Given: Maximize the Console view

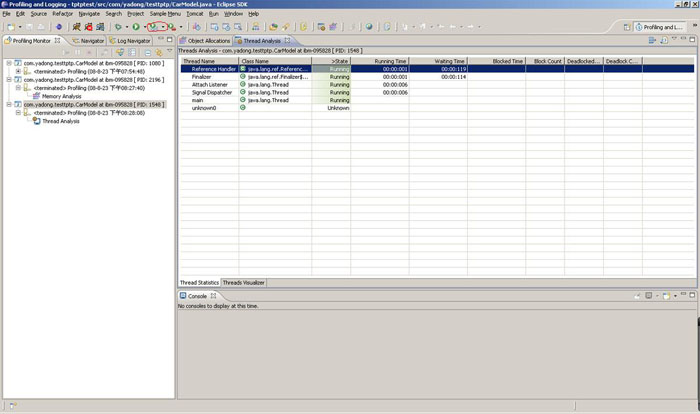Looking at the screenshot, I should (692, 295).
